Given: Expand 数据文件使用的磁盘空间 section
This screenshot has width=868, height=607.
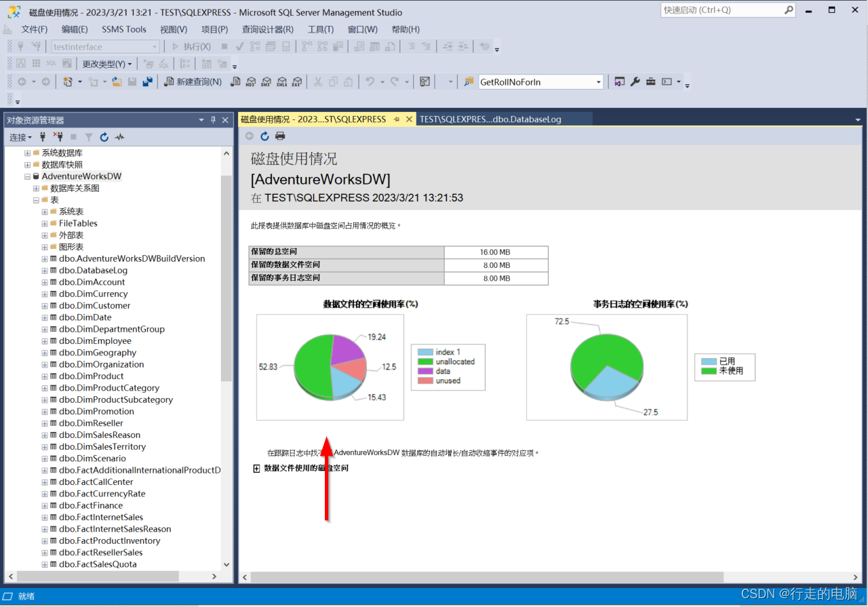Looking at the screenshot, I should (256, 468).
